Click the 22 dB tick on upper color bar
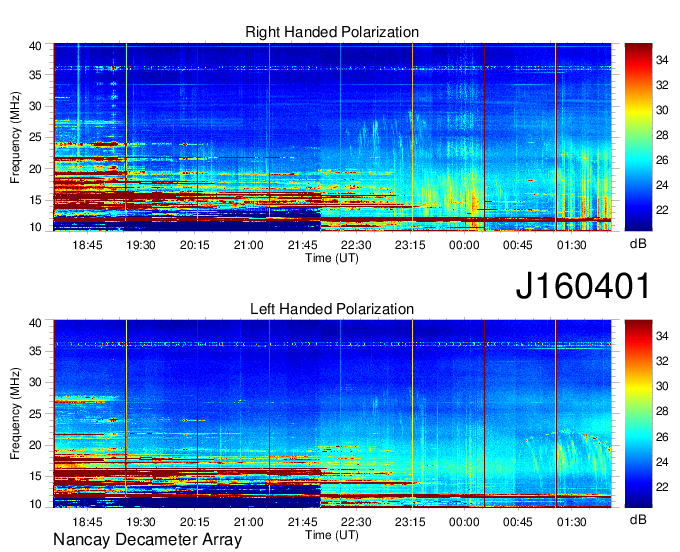Image resolution: width=680 pixels, height=552 pixels. (x=662, y=210)
